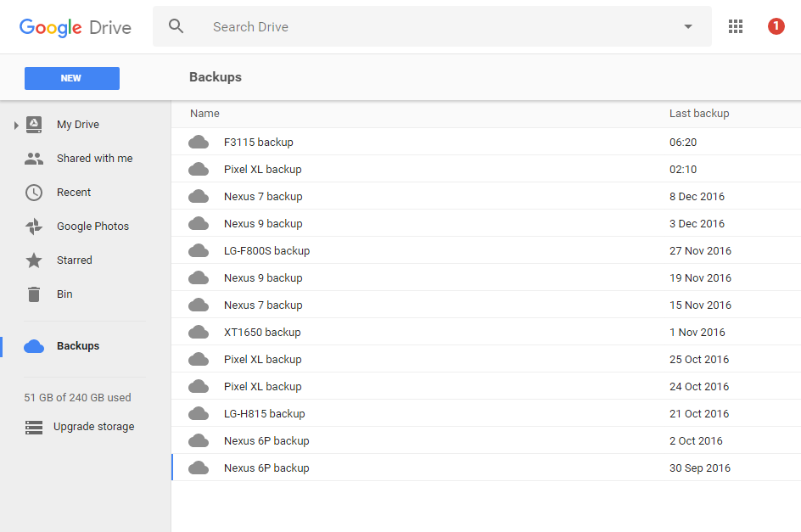Viewport: 801px width, 532px height.
Task: Click the search magnifier icon
Action: 176,26
